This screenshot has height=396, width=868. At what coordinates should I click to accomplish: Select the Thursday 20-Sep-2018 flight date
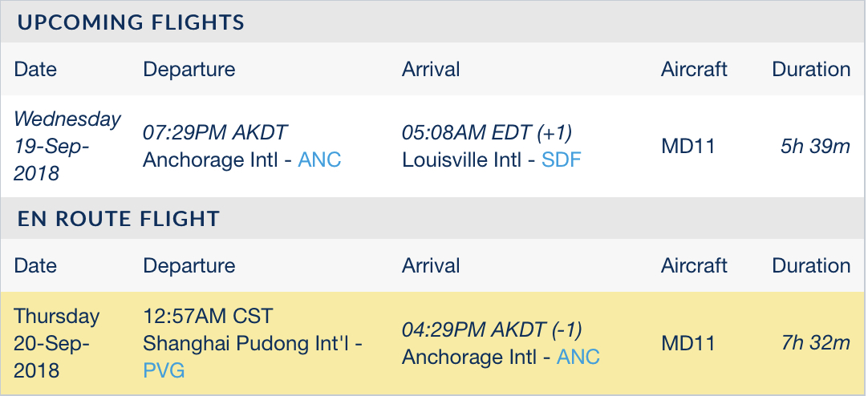[57, 343]
